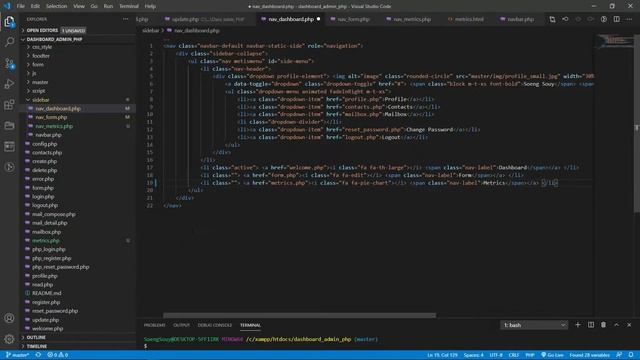Change line ending via CRLF status item

[513, 355]
